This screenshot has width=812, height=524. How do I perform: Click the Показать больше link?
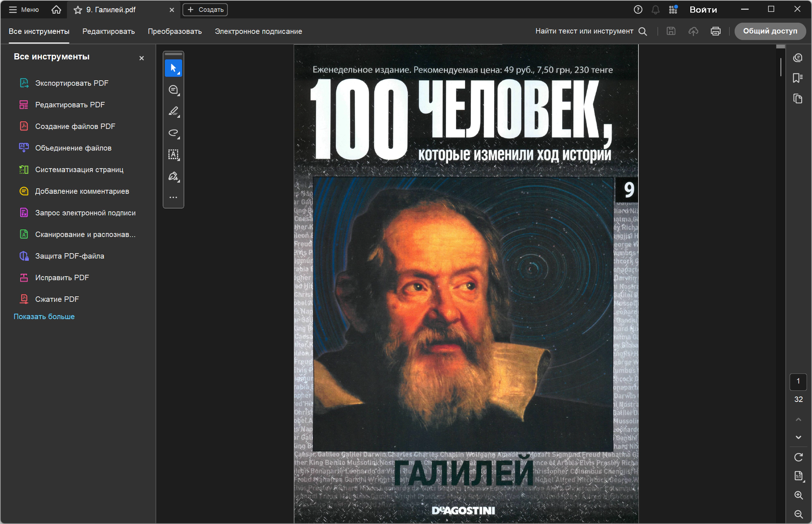tap(44, 317)
